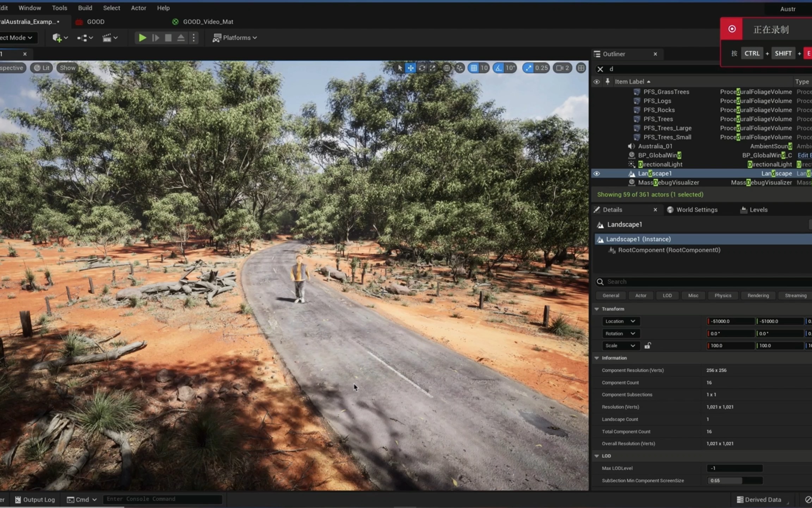
Task: Click the Enter Console Command field
Action: pos(162,499)
